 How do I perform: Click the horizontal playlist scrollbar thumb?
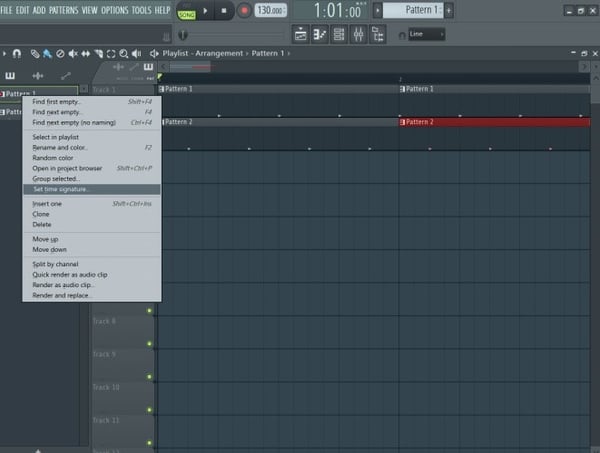(x=190, y=67)
